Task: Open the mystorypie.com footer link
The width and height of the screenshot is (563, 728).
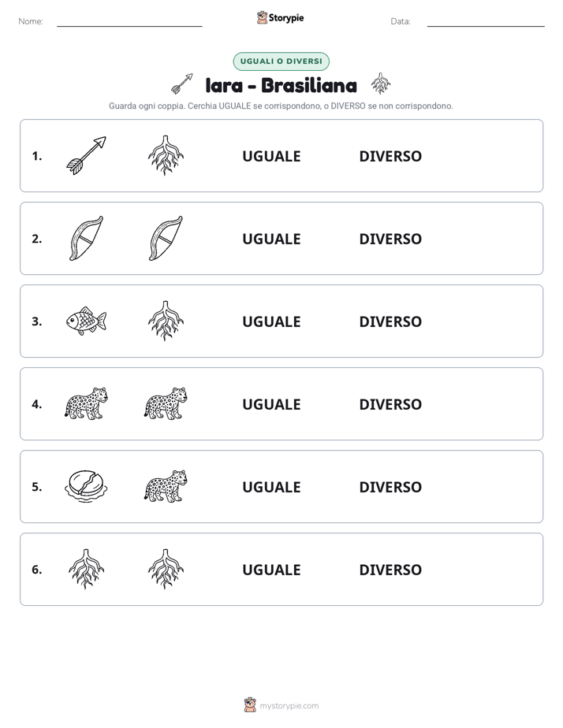Action: pyautogui.click(x=289, y=706)
